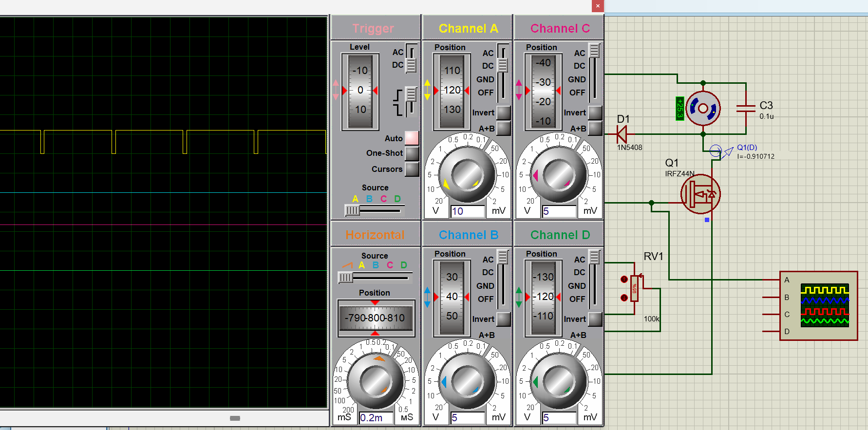Click Channel B coupling mode slider
The width and height of the screenshot is (868, 430).
click(x=502, y=279)
